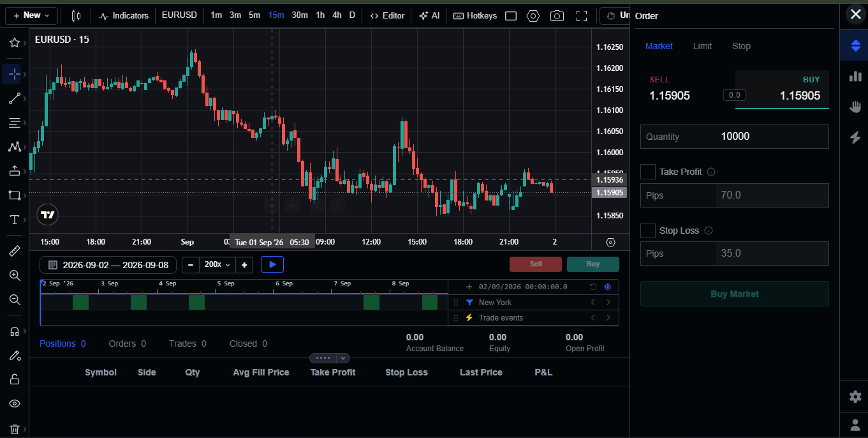
Task: Open price scale settings gear below chart
Action: (610, 242)
